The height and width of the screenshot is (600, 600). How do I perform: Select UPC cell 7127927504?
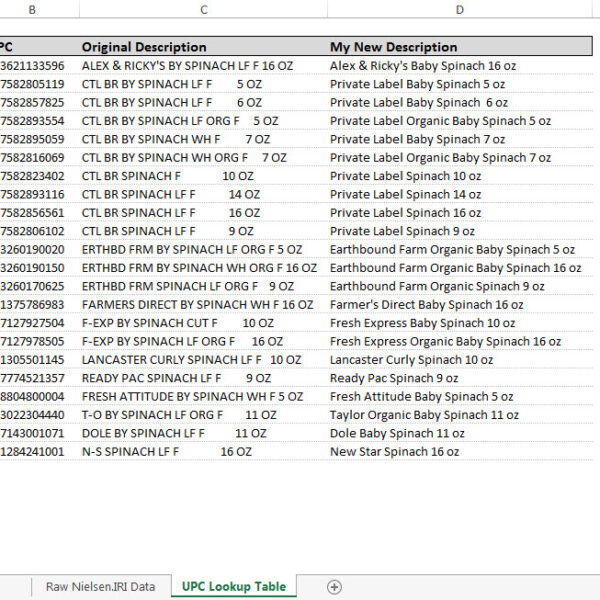point(40,323)
